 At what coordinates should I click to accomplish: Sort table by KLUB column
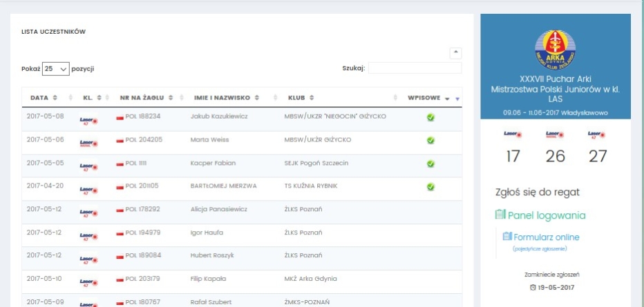pos(301,98)
